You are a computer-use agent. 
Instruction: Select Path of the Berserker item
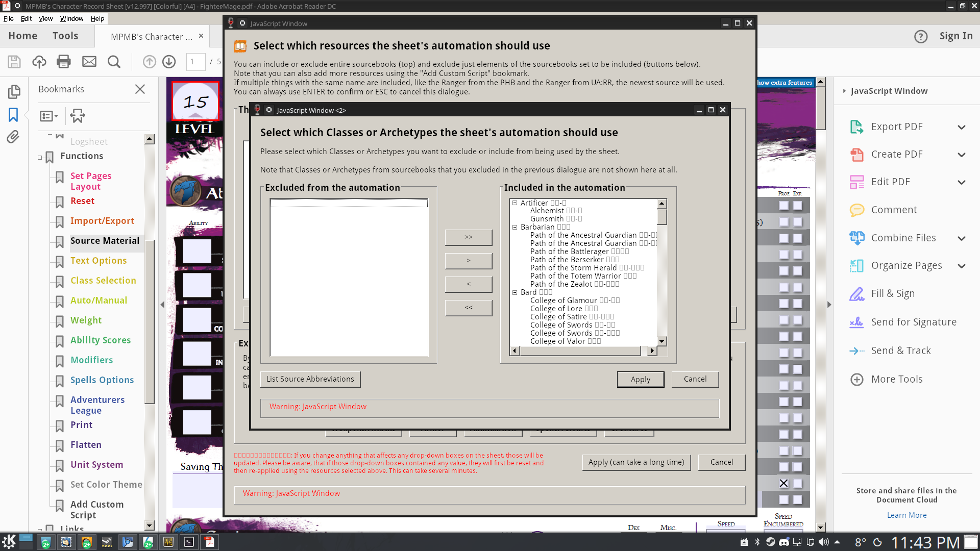(575, 260)
